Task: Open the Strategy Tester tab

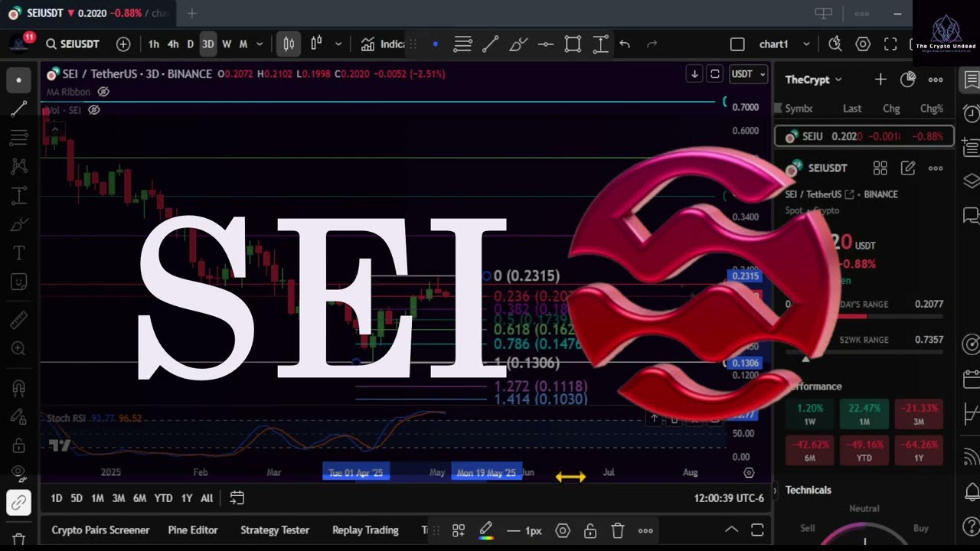Action: coord(275,530)
